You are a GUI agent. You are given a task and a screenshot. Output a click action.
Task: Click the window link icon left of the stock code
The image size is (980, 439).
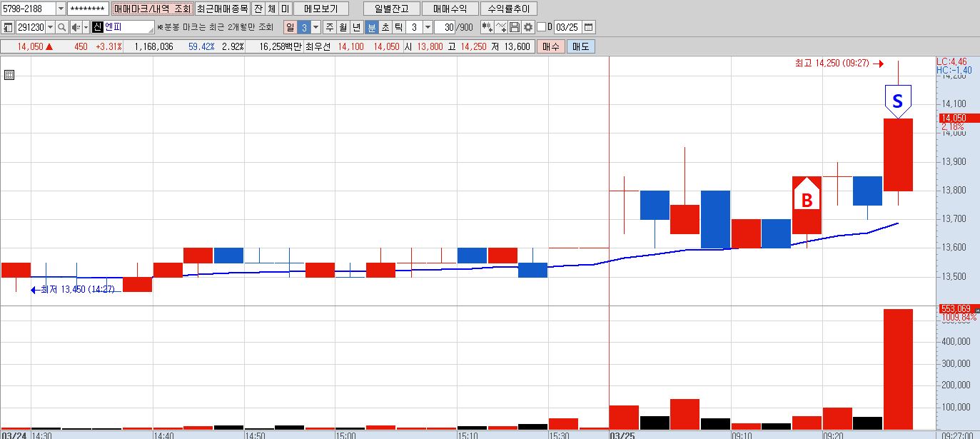8,27
